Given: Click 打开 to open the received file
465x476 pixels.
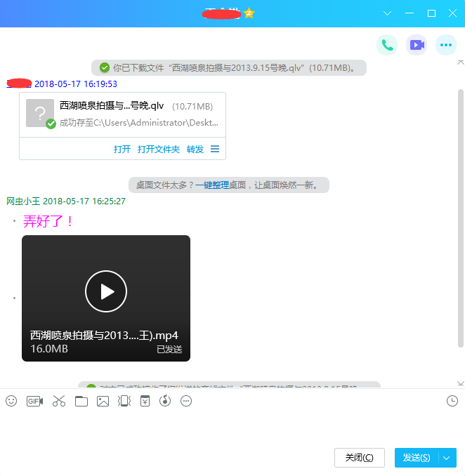Looking at the screenshot, I should [122, 149].
